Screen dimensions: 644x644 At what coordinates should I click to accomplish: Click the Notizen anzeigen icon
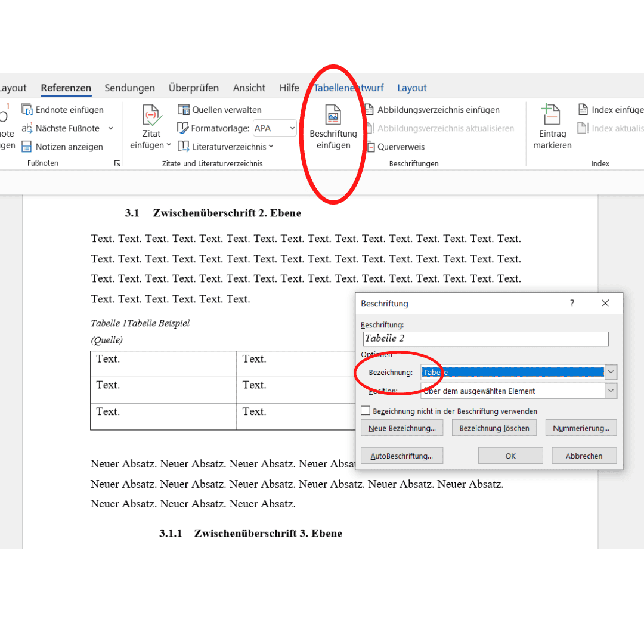tap(27, 147)
